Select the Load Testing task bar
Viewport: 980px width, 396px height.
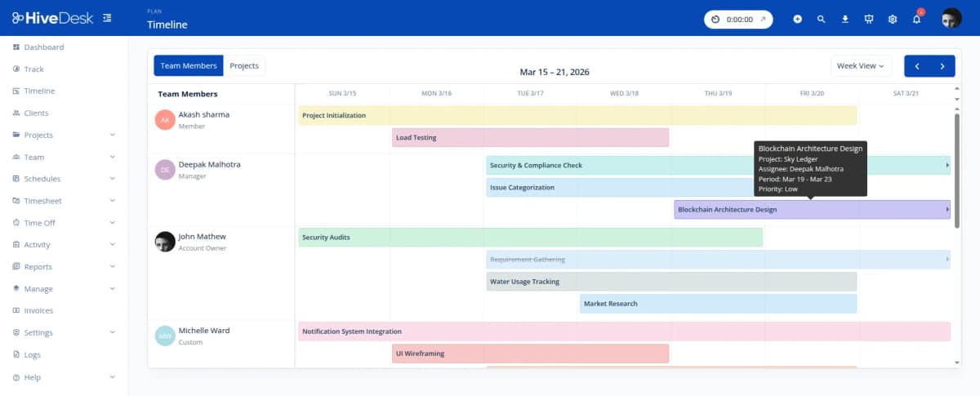(531, 137)
